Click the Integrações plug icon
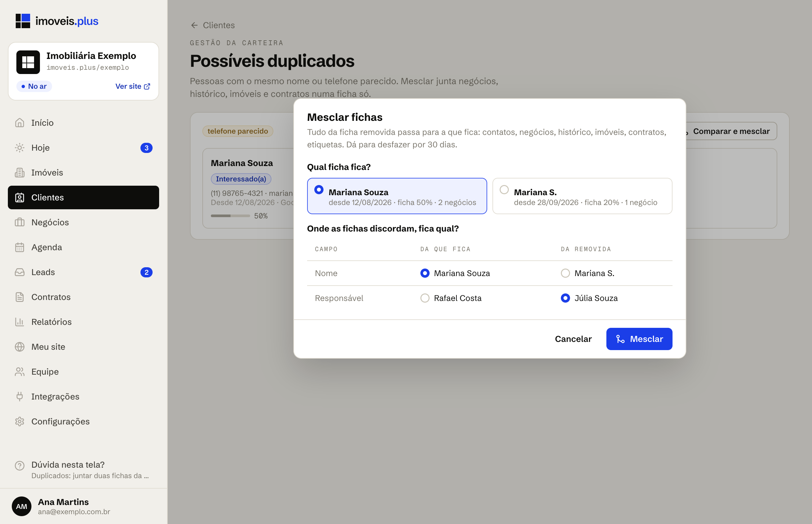812x524 pixels. (20, 396)
